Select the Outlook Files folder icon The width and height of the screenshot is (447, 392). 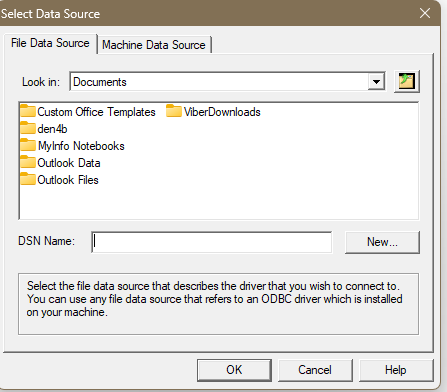point(28,179)
